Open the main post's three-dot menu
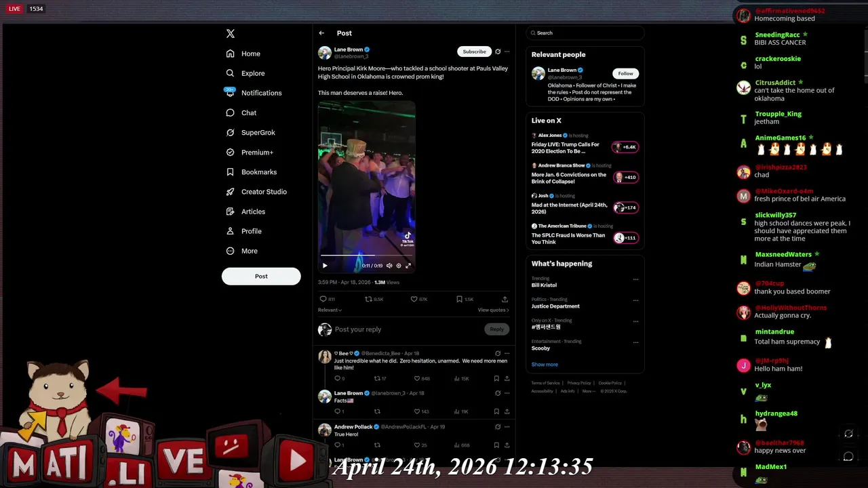The image size is (868, 488). [x=507, y=52]
